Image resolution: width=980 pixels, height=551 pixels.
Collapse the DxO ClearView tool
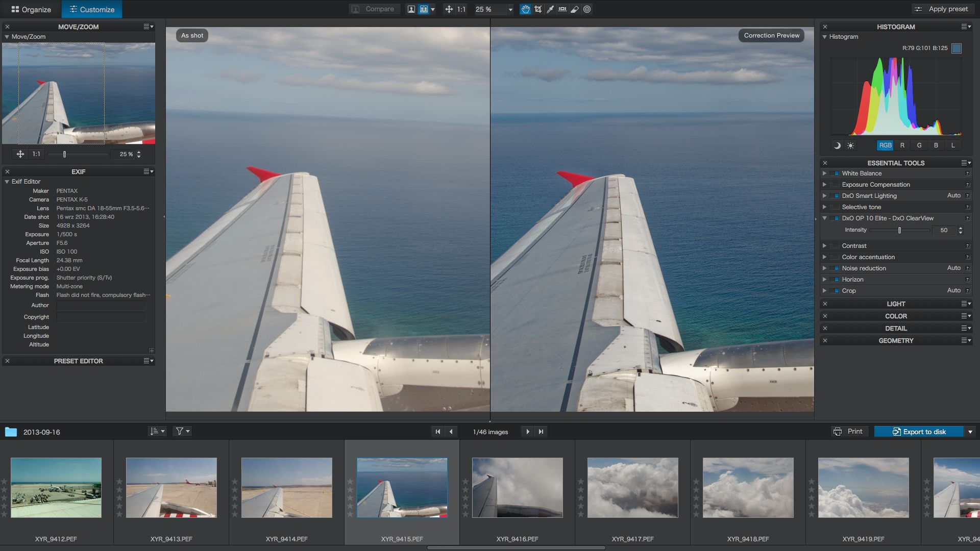pyautogui.click(x=824, y=218)
